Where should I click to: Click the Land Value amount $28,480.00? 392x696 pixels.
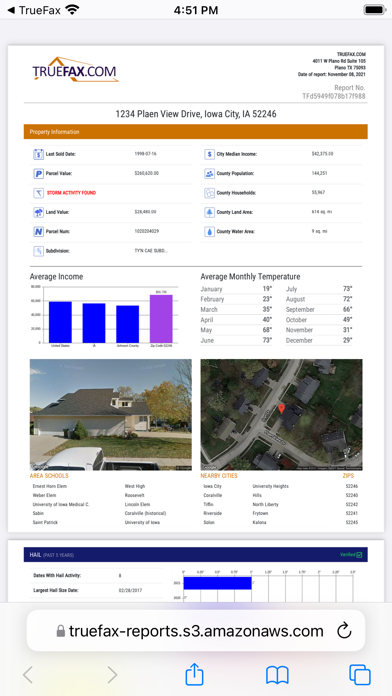coord(145,212)
